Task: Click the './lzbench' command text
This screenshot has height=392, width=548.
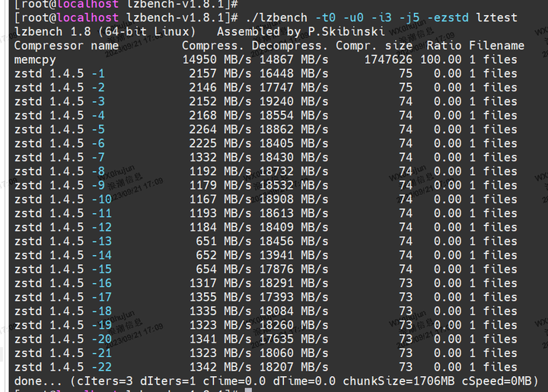Action: pyautogui.click(x=276, y=18)
